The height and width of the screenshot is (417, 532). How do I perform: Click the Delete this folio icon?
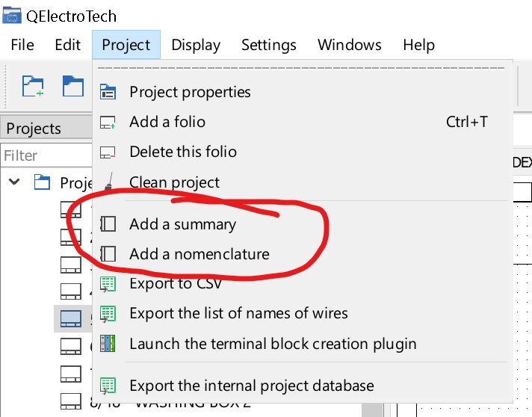click(x=108, y=152)
